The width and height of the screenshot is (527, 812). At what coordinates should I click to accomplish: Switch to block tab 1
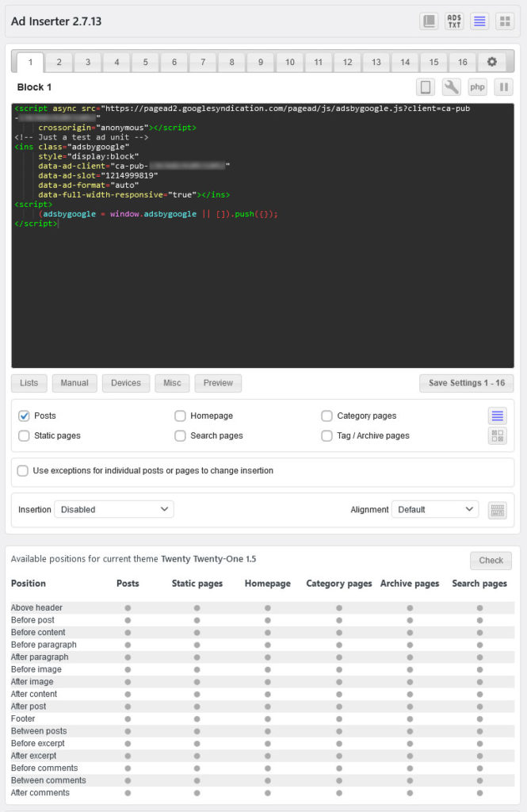[x=30, y=62]
